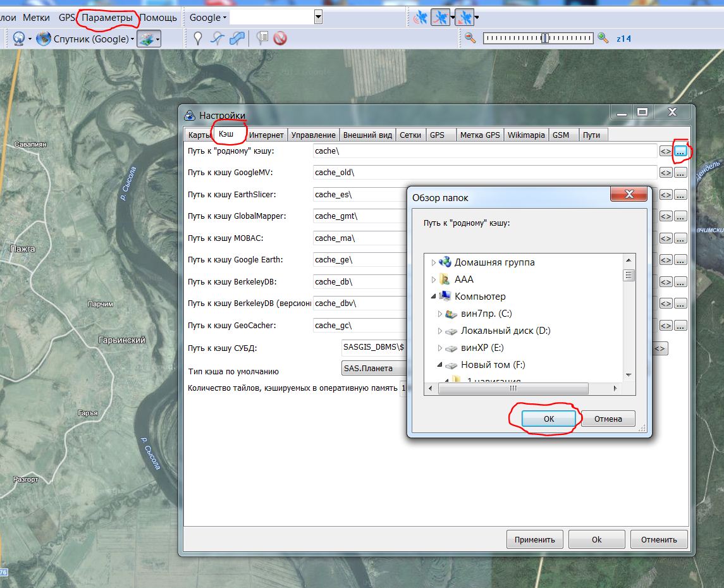Screen dimensions: 724x588
Task: Click the zoom out magnifier icon
Action: (x=470, y=39)
